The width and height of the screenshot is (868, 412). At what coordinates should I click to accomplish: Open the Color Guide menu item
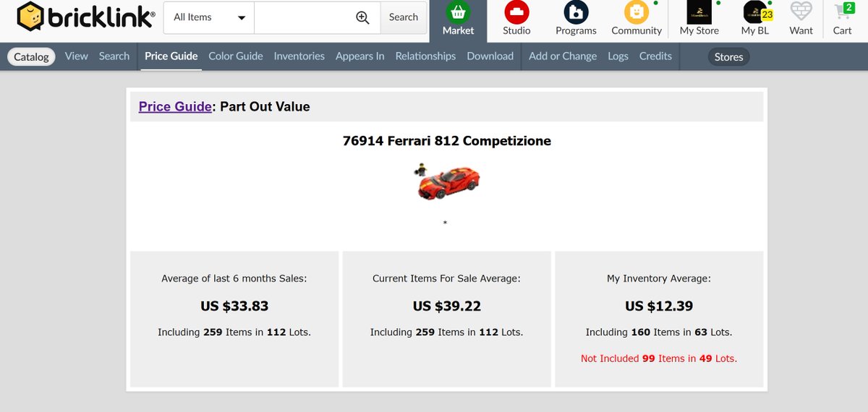click(x=236, y=56)
